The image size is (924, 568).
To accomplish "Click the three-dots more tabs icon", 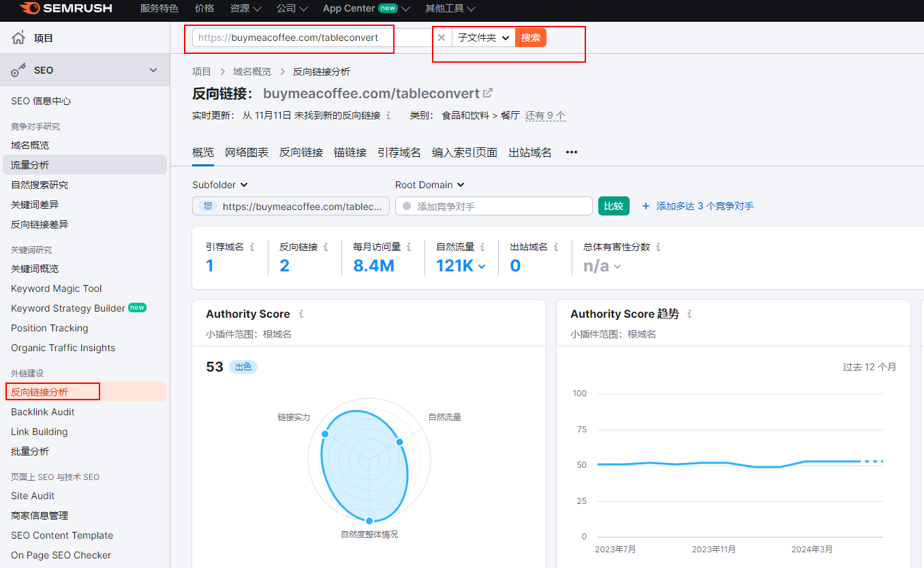I will tap(572, 152).
